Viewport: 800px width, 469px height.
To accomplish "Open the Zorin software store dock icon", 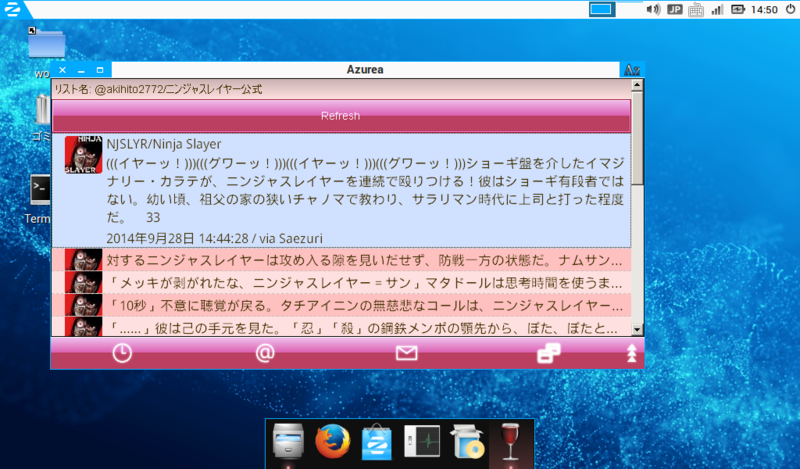I will coord(377,441).
